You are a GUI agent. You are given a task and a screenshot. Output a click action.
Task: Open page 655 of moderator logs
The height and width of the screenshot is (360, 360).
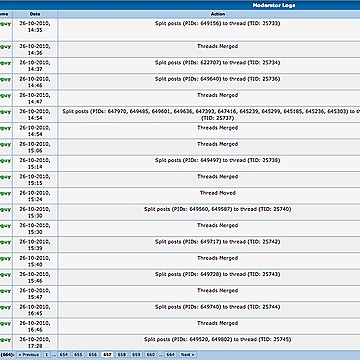click(x=78, y=355)
